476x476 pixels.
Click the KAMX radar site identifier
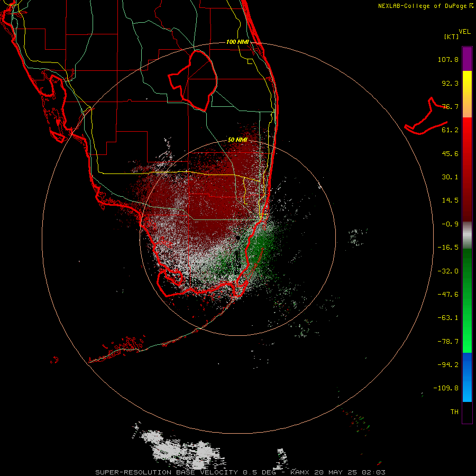pyautogui.click(x=301, y=472)
